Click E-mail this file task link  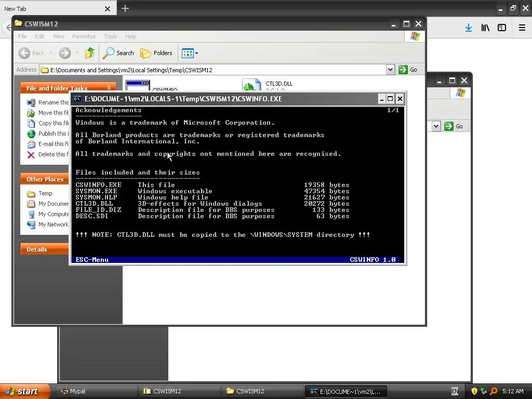point(54,144)
